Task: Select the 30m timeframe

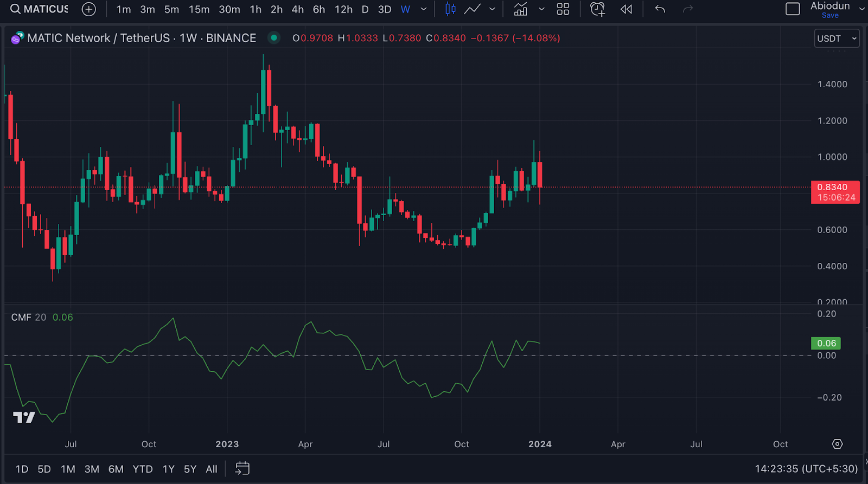Action: coord(229,9)
